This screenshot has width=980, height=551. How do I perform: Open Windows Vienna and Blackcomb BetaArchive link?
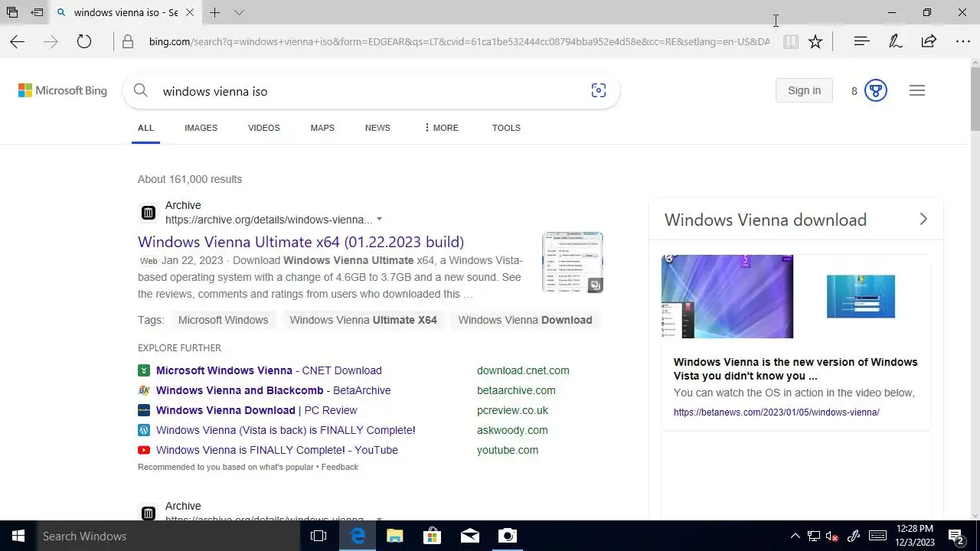(x=273, y=390)
